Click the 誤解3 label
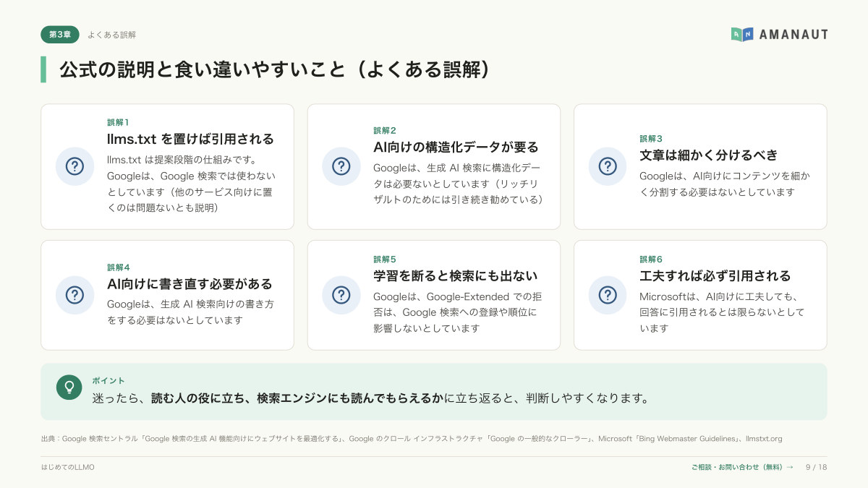Image resolution: width=868 pixels, height=488 pixels. tap(651, 139)
